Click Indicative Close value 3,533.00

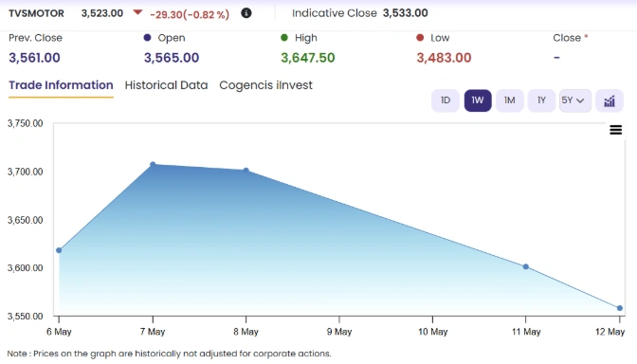pyautogui.click(x=405, y=13)
